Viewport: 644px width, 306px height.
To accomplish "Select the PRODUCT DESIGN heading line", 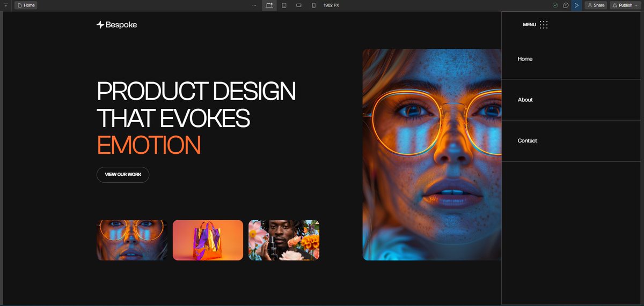I will tap(196, 91).
